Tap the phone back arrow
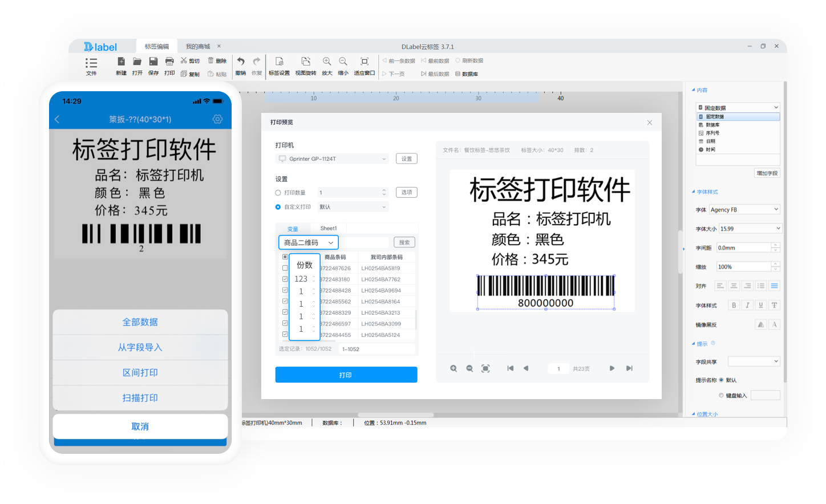This screenshot has width=826, height=504. pos(57,119)
